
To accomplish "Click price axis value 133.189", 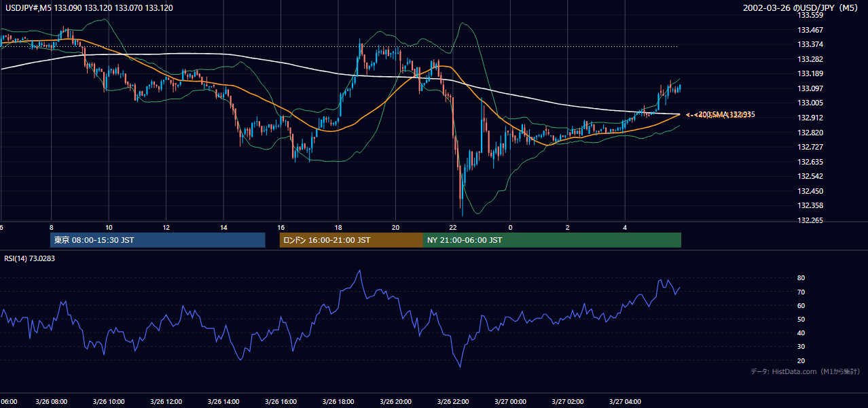I will [x=810, y=73].
